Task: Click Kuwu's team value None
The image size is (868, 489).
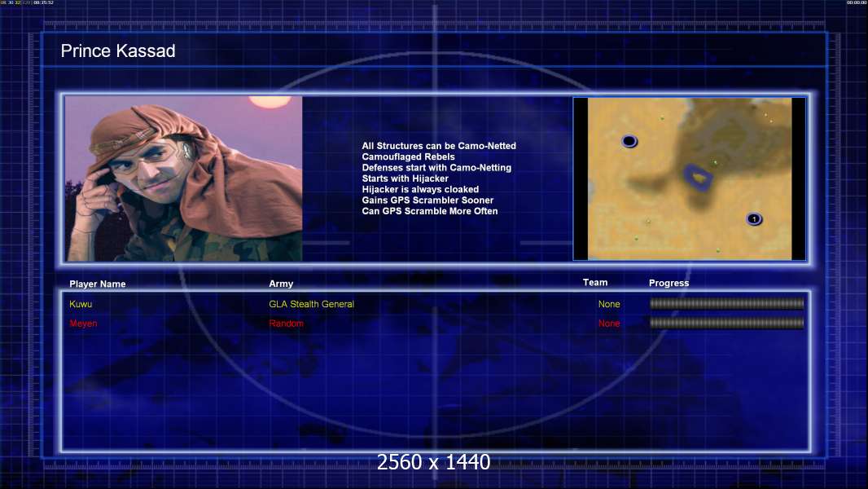Action: (x=609, y=304)
